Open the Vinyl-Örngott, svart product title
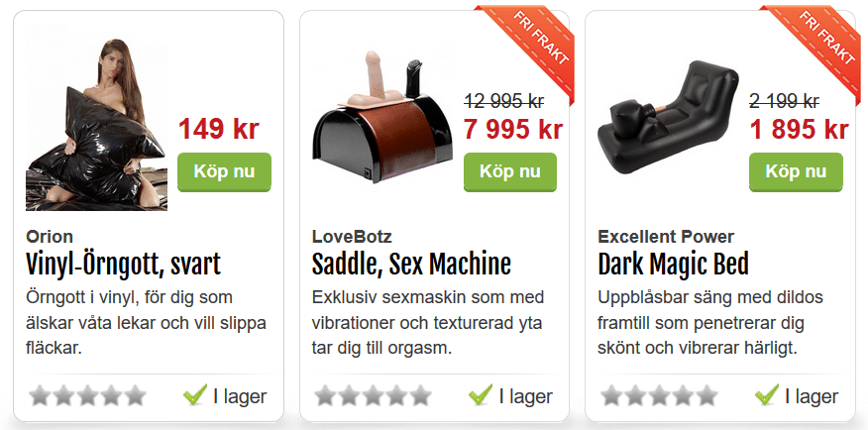The height and width of the screenshot is (430, 868). point(124,265)
